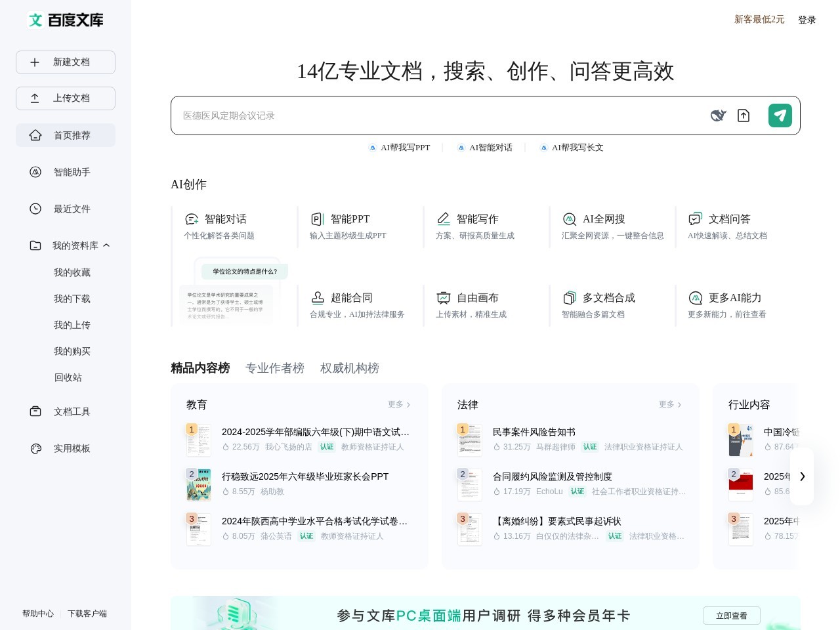This screenshot has width=840, height=630.
Task: Click the carousel right arrow
Action: coord(802,477)
